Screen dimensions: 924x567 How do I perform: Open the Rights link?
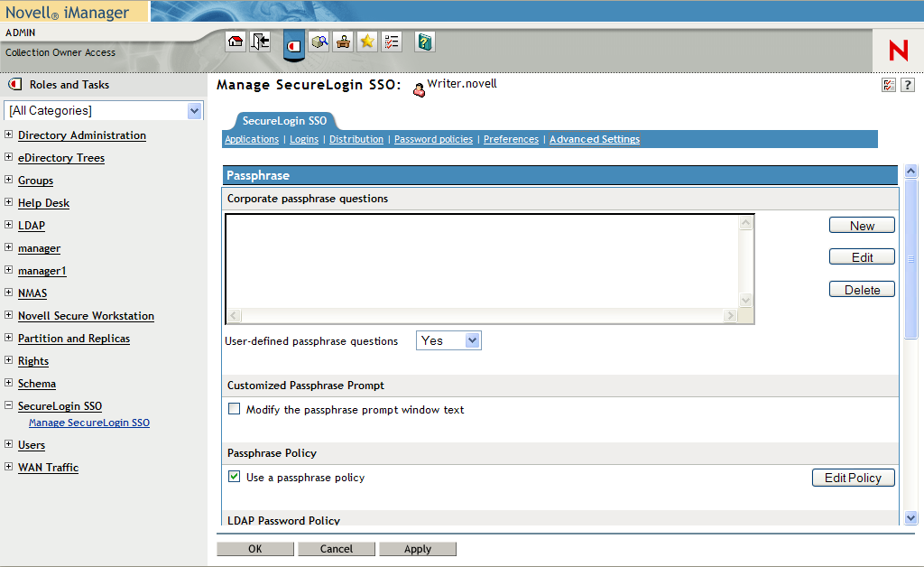33,361
